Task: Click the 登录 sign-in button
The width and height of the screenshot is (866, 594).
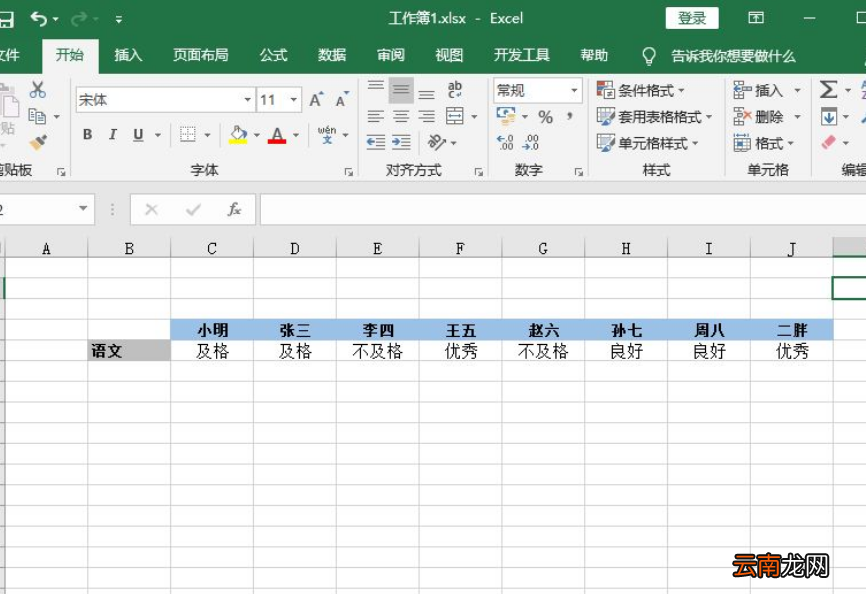Action: pos(692,18)
